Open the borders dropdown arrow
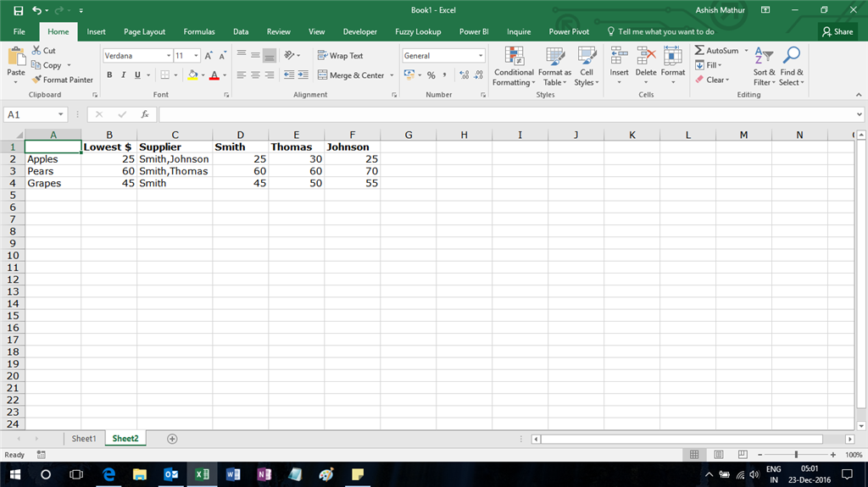 176,75
